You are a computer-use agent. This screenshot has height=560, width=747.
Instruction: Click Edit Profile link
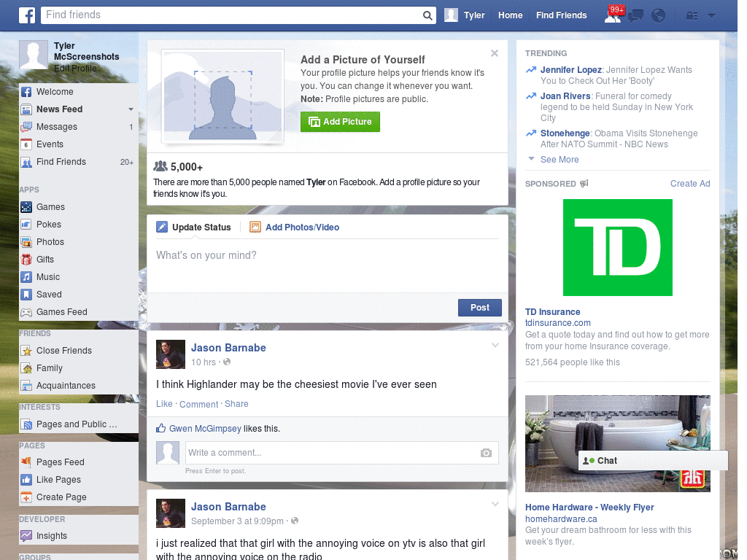tap(75, 68)
